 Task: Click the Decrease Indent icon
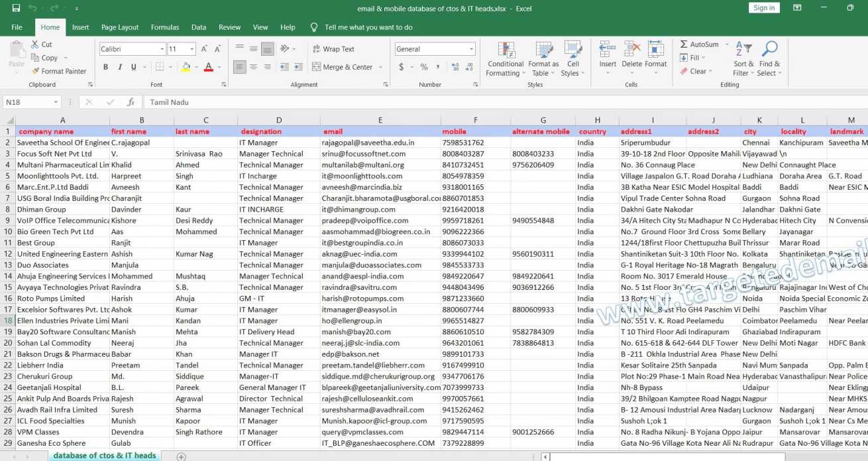(284, 67)
